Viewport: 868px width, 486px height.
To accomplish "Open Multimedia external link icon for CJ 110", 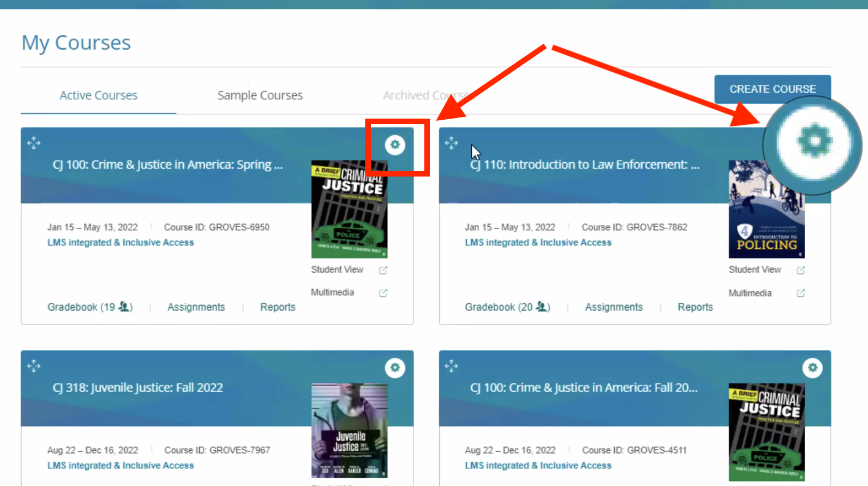I will click(801, 293).
